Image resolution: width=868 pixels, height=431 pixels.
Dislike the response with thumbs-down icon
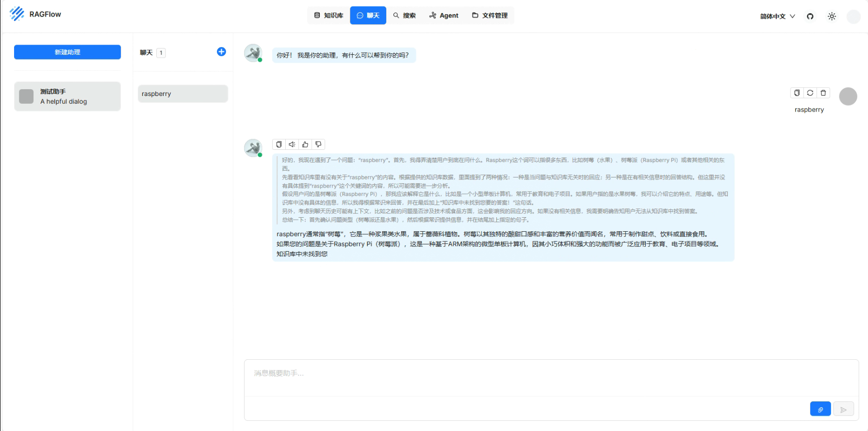tap(318, 144)
